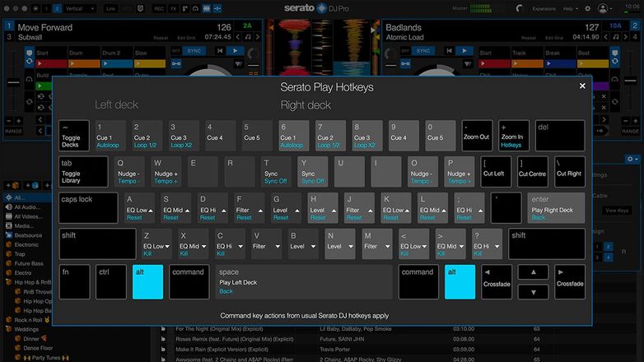
Task: Click the add crate icon above library
Action: [x=12, y=185]
